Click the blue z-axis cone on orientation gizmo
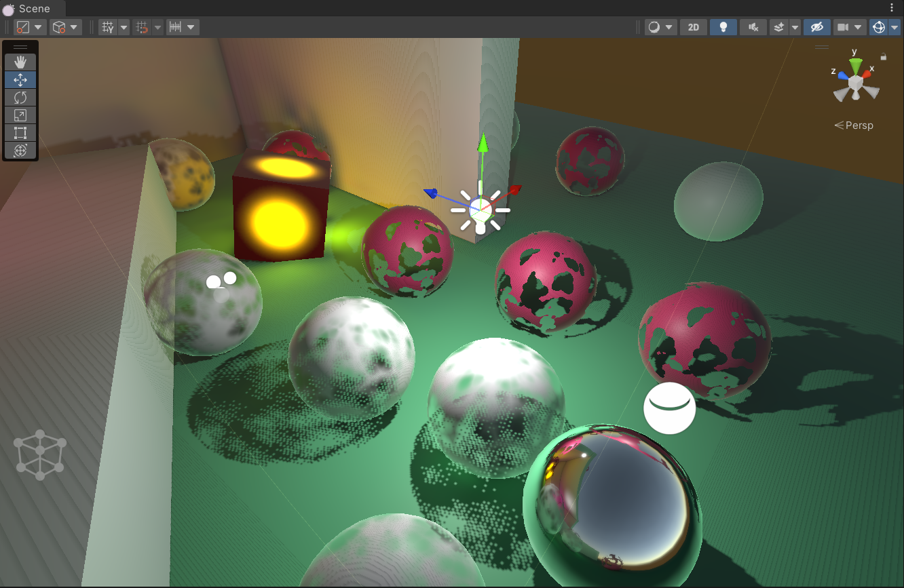 coord(842,76)
